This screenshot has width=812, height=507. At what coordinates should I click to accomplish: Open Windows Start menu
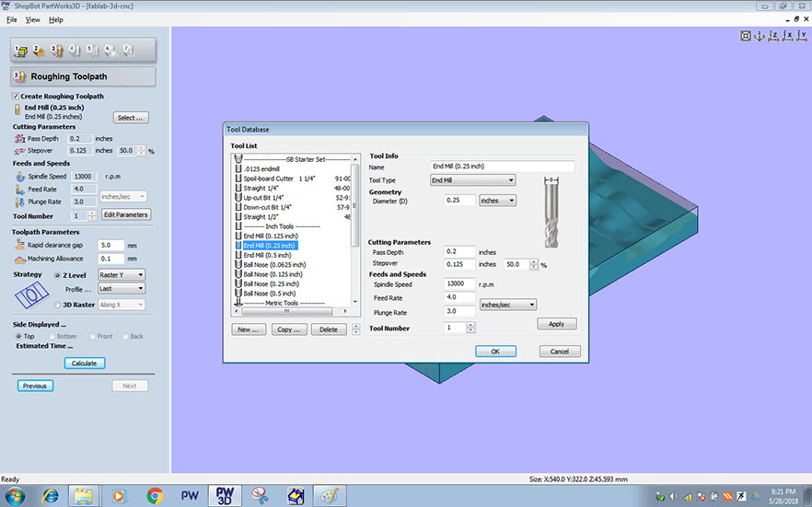(x=15, y=496)
